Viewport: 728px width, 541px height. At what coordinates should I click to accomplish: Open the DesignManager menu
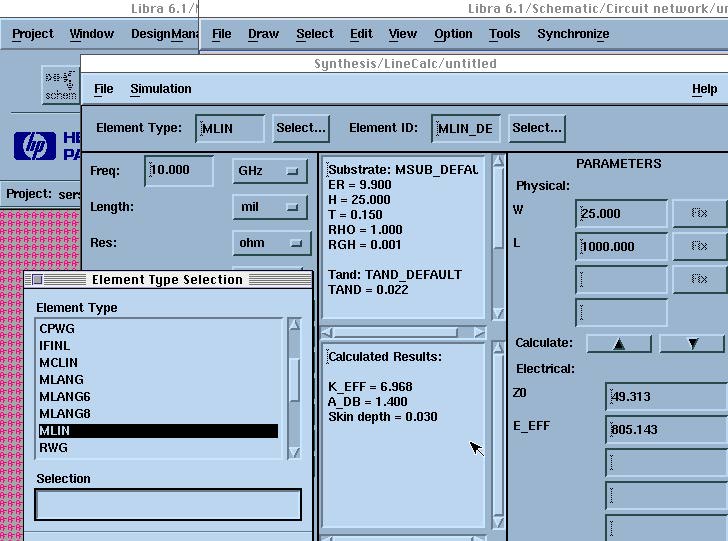pos(164,34)
